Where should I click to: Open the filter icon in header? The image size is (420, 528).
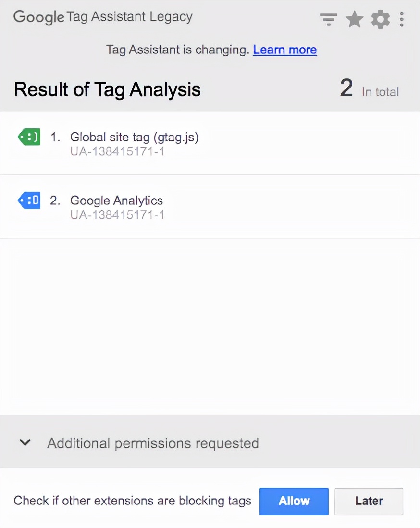(328, 19)
